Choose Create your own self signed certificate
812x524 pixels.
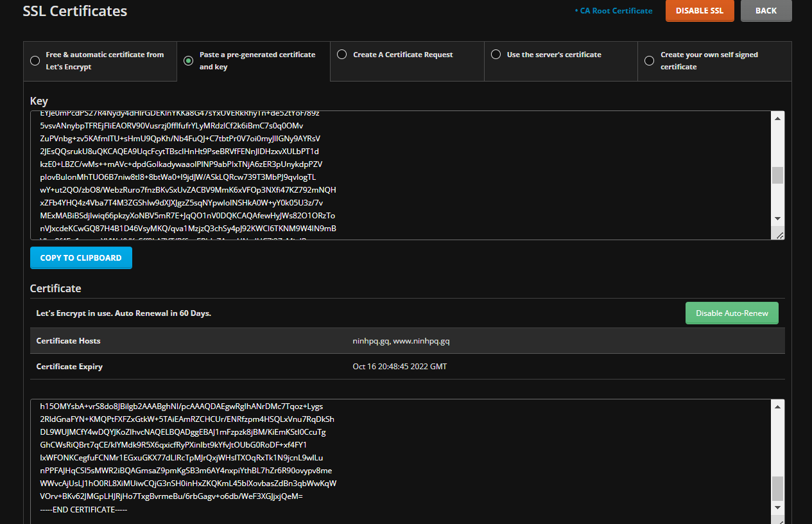(x=649, y=61)
